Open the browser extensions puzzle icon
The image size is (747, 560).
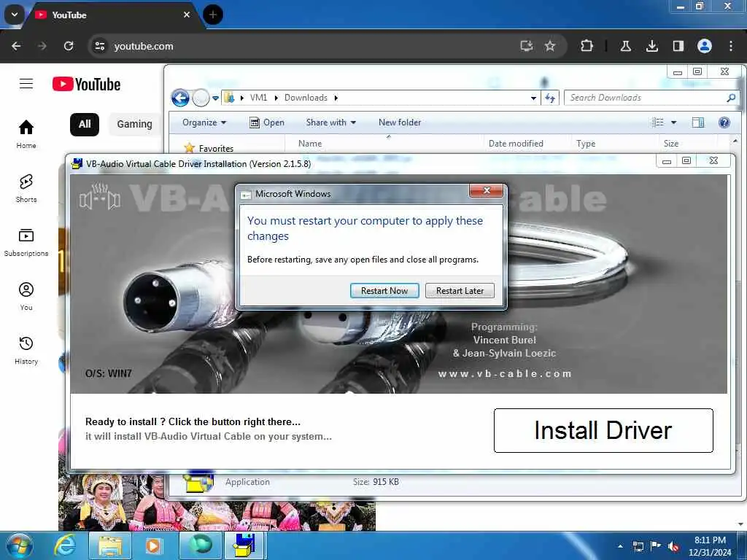(x=587, y=46)
